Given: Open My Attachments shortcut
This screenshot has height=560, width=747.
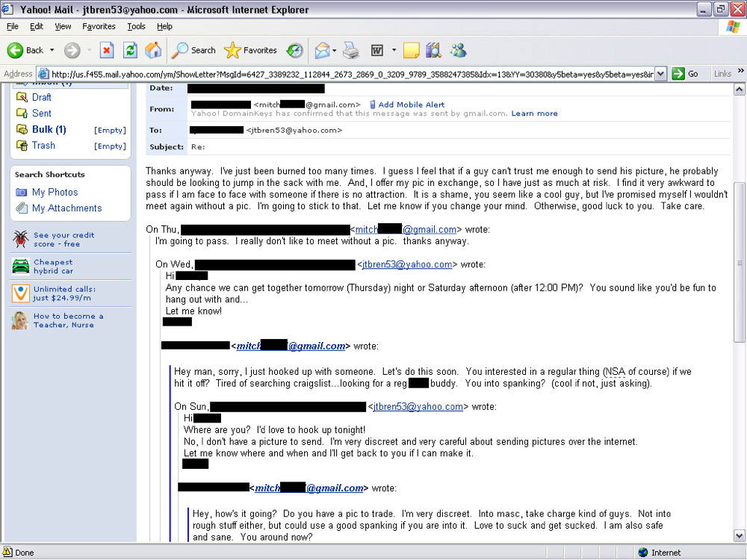Looking at the screenshot, I should point(66,208).
